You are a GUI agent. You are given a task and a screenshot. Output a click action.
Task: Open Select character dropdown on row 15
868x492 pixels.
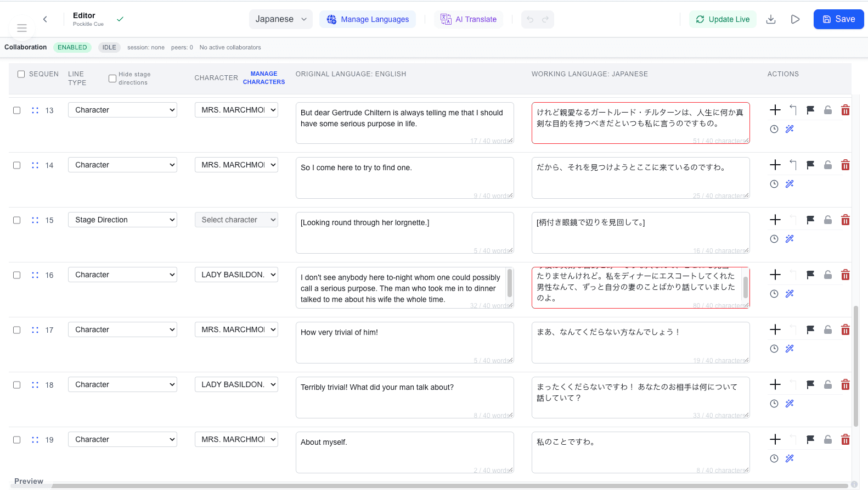point(236,220)
